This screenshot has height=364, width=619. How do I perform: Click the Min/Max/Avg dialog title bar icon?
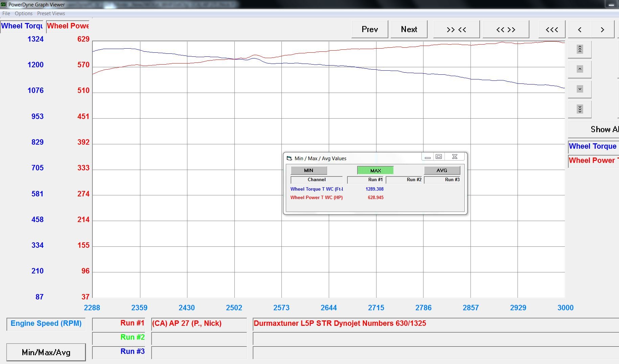coord(289,158)
